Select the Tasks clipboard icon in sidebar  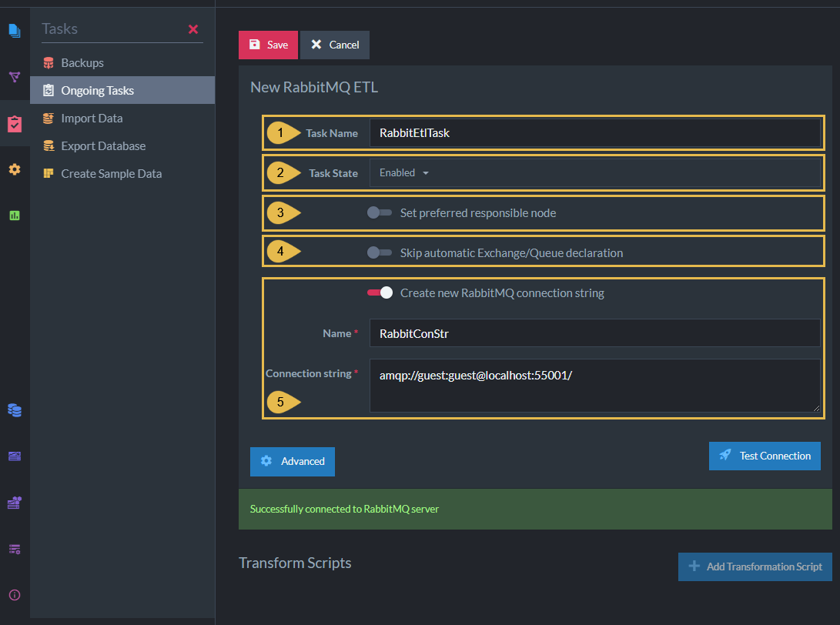15,124
